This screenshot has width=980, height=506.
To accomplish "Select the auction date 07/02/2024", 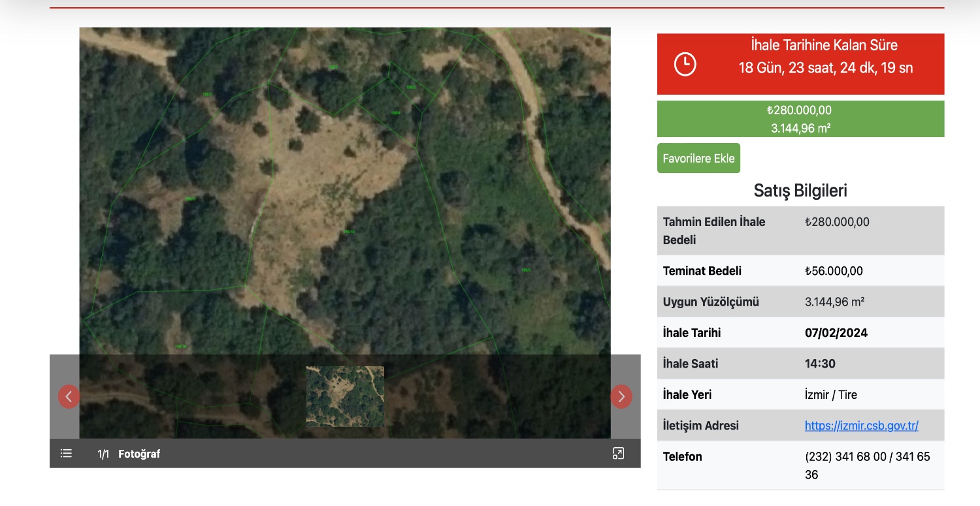I will click(836, 333).
